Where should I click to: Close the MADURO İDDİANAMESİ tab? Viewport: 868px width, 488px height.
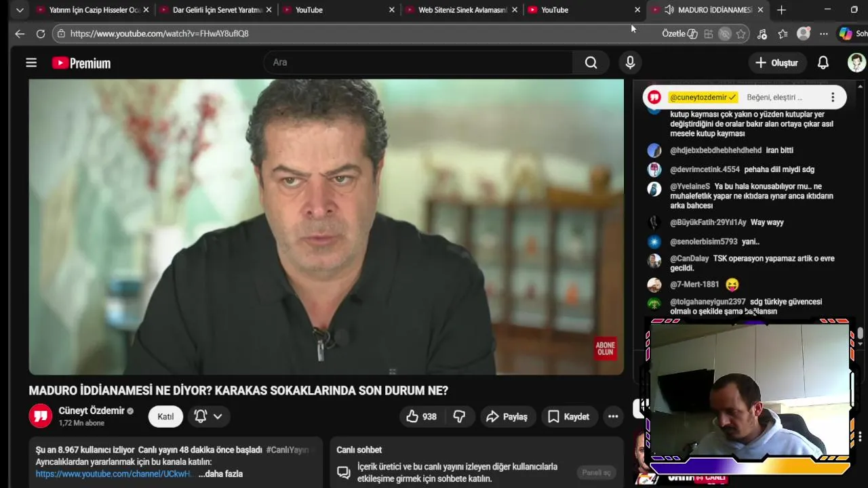click(x=760, y=9)
